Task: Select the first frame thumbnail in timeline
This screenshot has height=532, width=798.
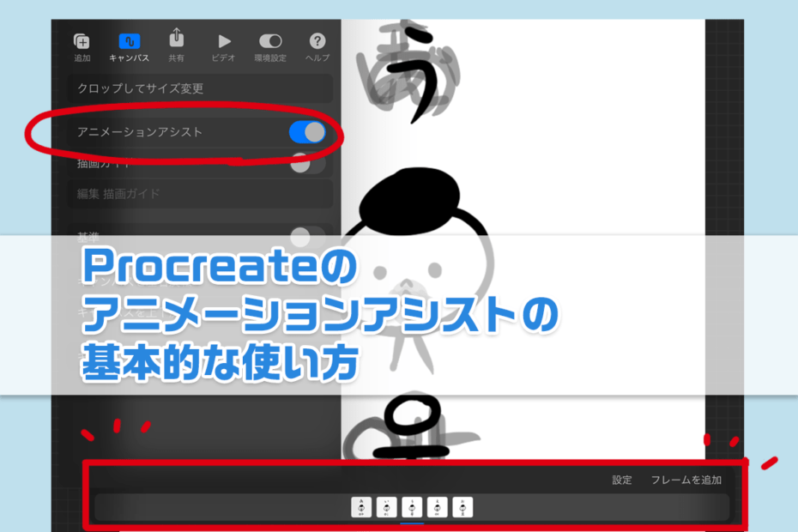Action: click(x=361, y=508)
